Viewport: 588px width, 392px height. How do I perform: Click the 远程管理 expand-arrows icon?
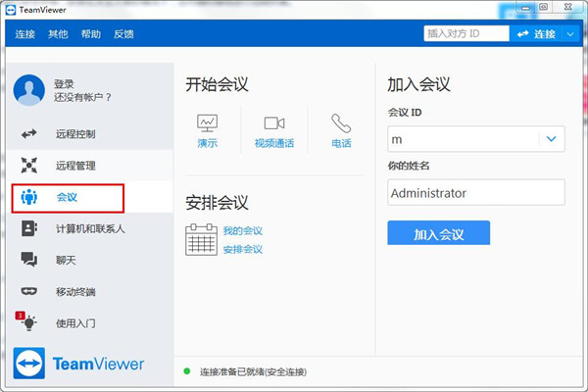coord(28,165)
